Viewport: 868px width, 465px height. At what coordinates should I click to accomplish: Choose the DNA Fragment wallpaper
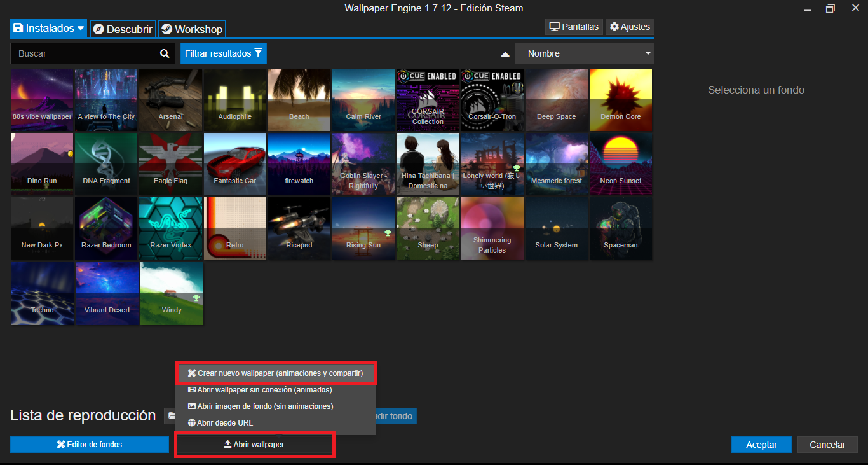107,165
